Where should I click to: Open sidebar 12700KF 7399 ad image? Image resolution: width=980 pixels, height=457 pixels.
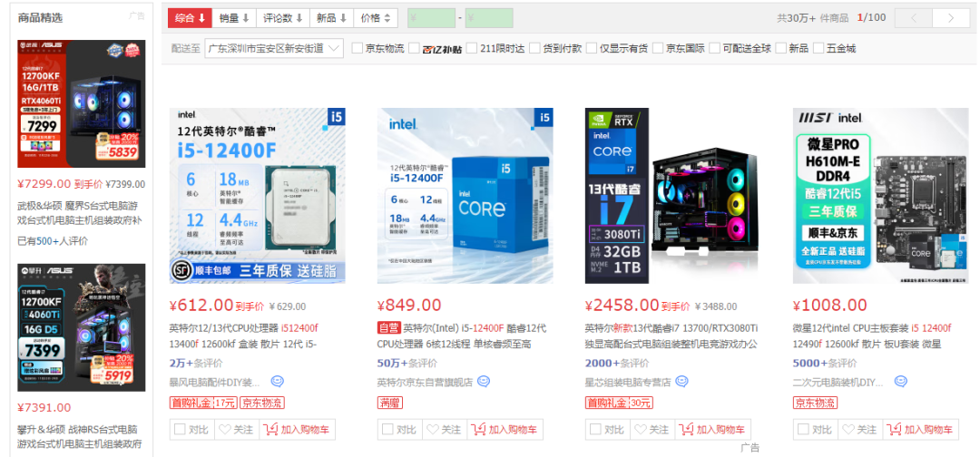82,327
